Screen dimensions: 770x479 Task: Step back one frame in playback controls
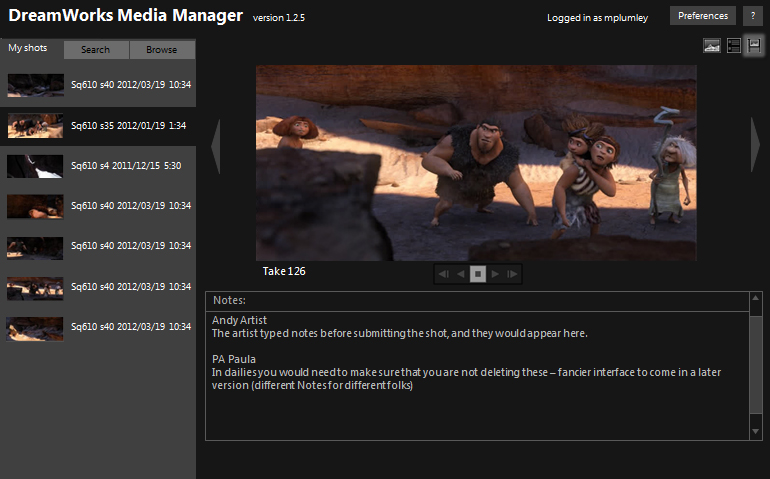[443, 274]
